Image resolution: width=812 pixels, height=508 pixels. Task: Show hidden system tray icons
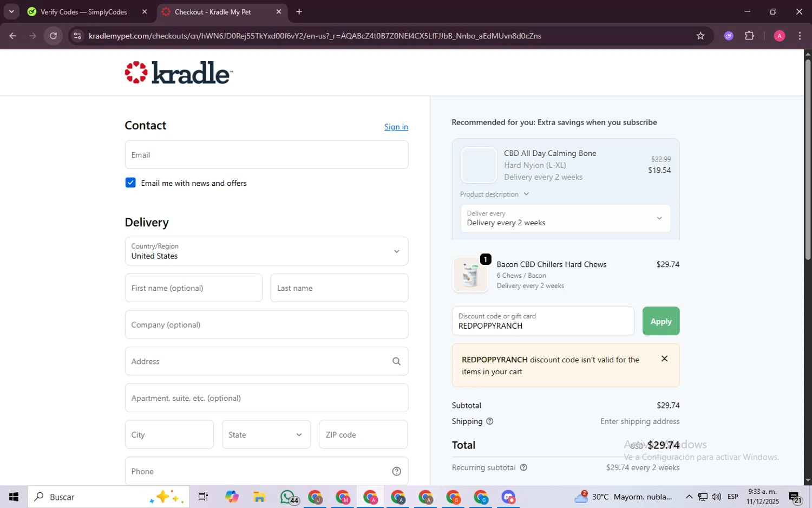tap(689, 497)
